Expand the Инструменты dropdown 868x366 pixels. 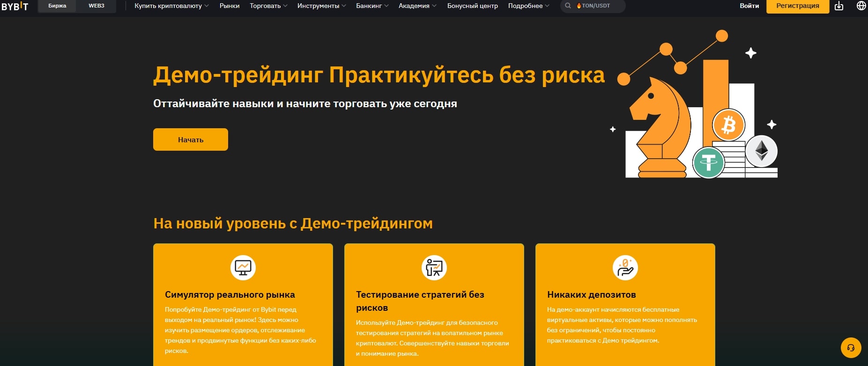322,6
